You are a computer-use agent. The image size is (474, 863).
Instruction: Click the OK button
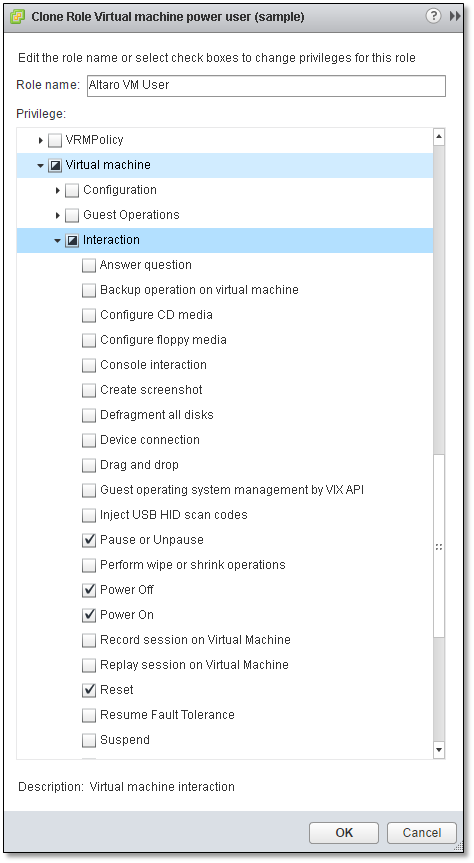click(x=344, y=833)
